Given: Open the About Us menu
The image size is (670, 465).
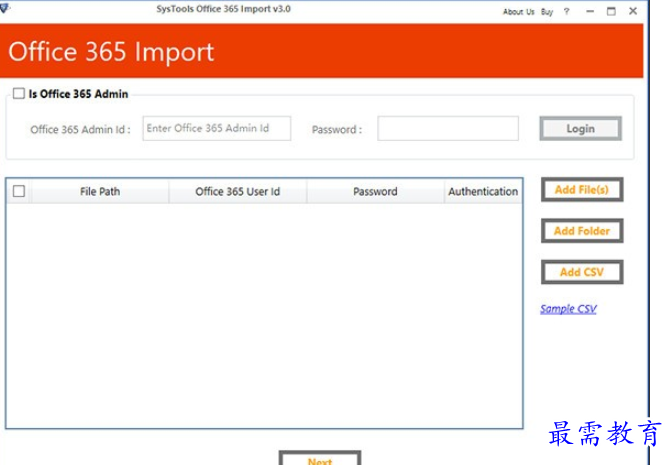Looking at the screenshot, I should coord(518,12).
